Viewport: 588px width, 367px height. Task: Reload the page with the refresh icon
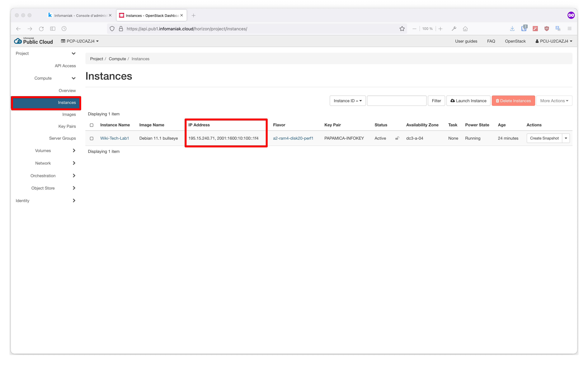41,29
